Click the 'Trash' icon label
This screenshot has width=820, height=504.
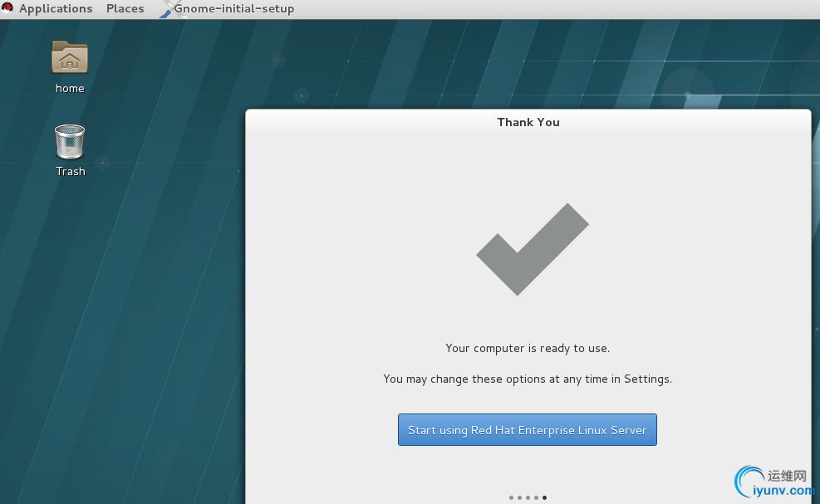pyautogui.click(x=71, y=172)
